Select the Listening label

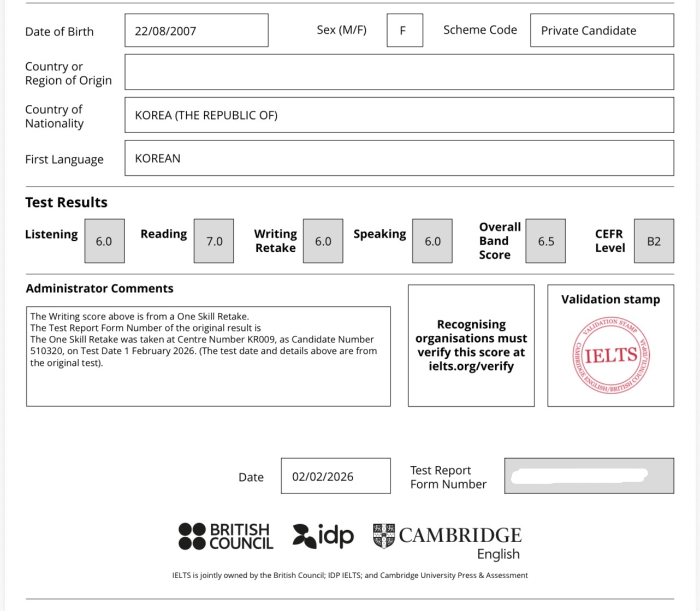click(51, 234)
